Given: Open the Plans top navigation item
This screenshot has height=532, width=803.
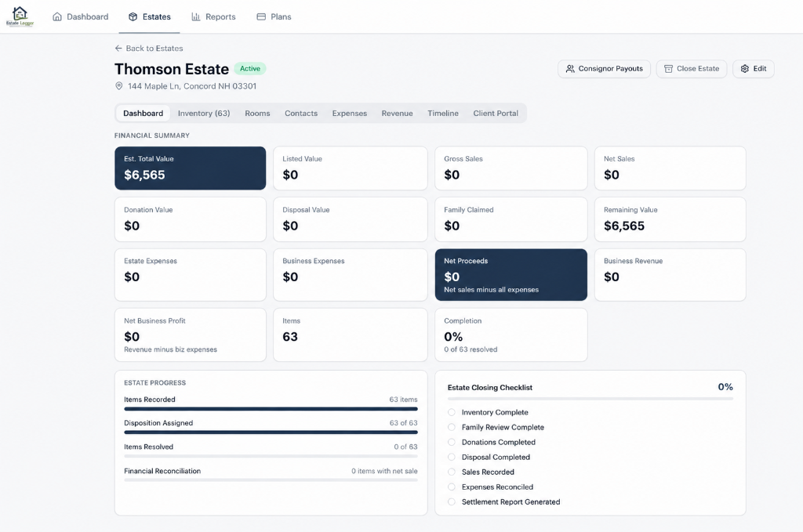Looking at the screenshot, I should pyautogui.click(x=274, y=17).
